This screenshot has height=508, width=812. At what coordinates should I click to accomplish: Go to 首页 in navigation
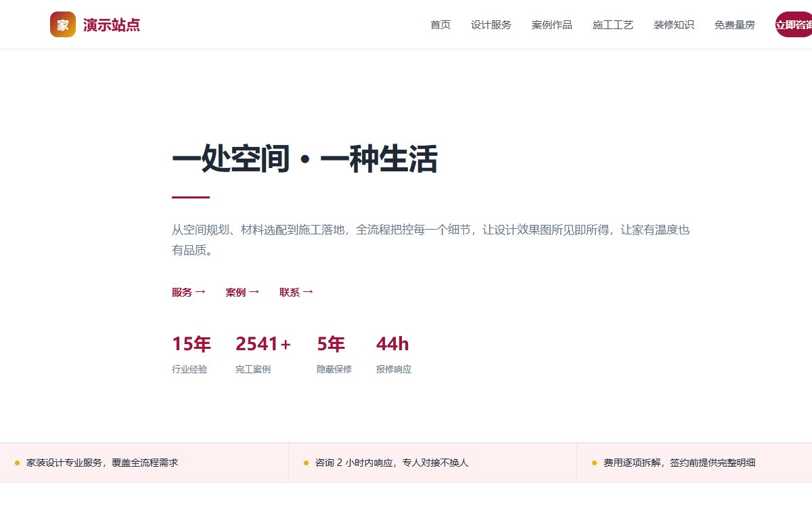click(441, 25)
